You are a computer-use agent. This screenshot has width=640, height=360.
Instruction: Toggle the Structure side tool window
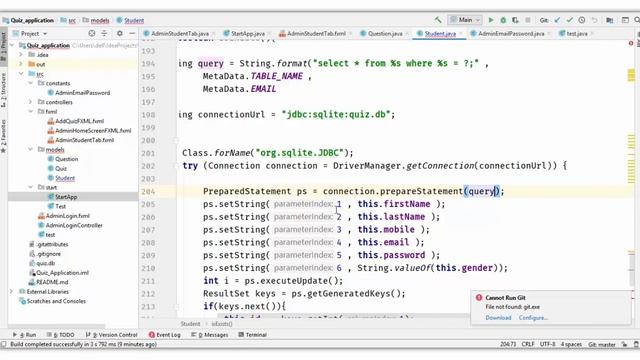pos(4,90)
